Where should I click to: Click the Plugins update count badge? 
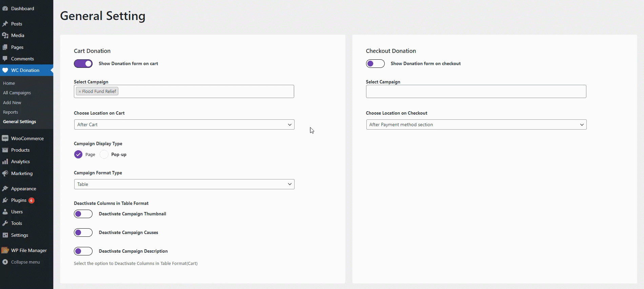32,200
